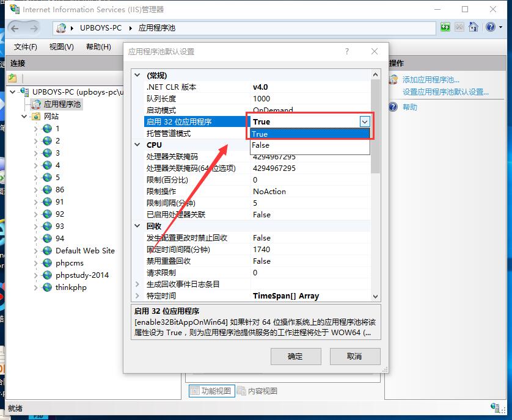The height and width of the screenshot is (420, 512).
Task: Select the 限制操作 value NoAction
Action: tap(269, 192)
